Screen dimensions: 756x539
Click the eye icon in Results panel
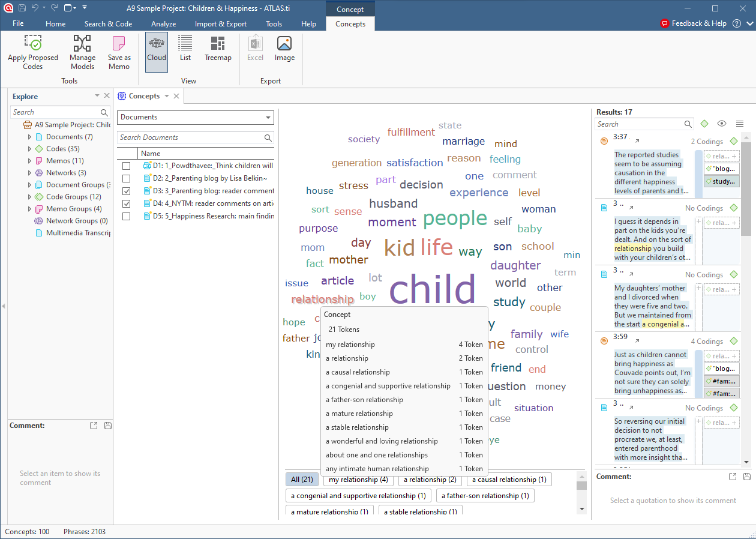[x=722, y=124]
